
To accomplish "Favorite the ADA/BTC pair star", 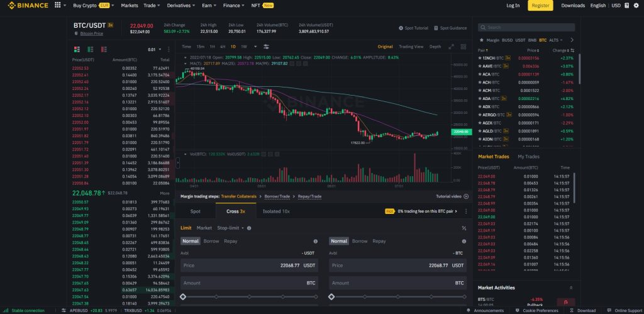I will (480, 99).
